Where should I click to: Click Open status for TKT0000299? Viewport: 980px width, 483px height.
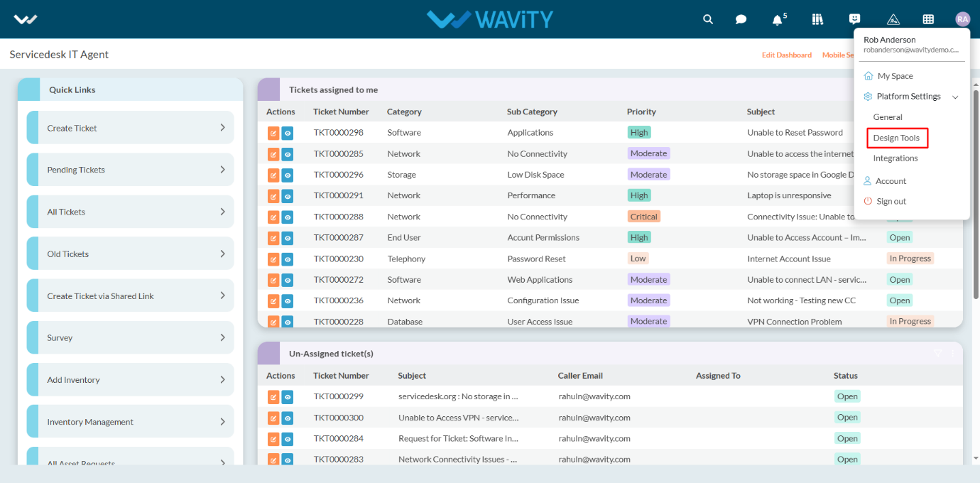[x=847, y=396]
